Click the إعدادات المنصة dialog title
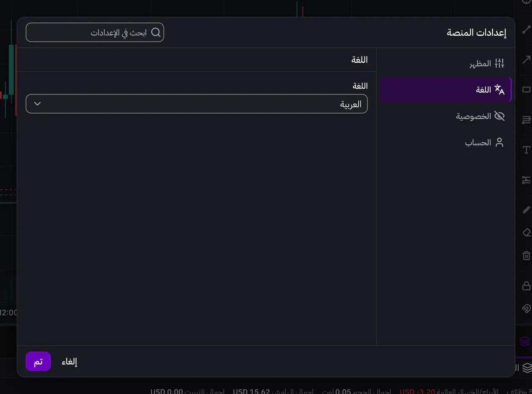Image resolution: width=532 pixels, height=394 pixels. 476,32
